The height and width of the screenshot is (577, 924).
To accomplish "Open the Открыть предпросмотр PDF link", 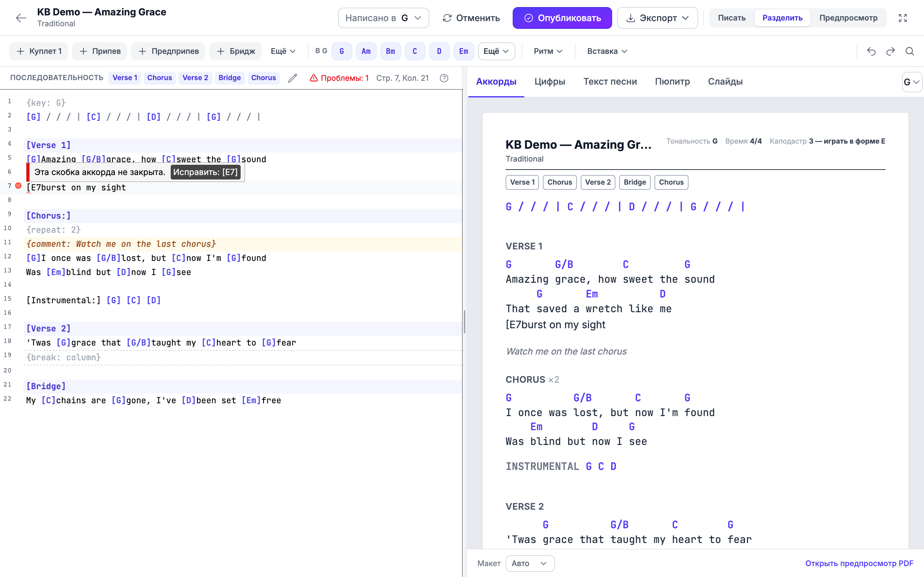I will 859,563.
